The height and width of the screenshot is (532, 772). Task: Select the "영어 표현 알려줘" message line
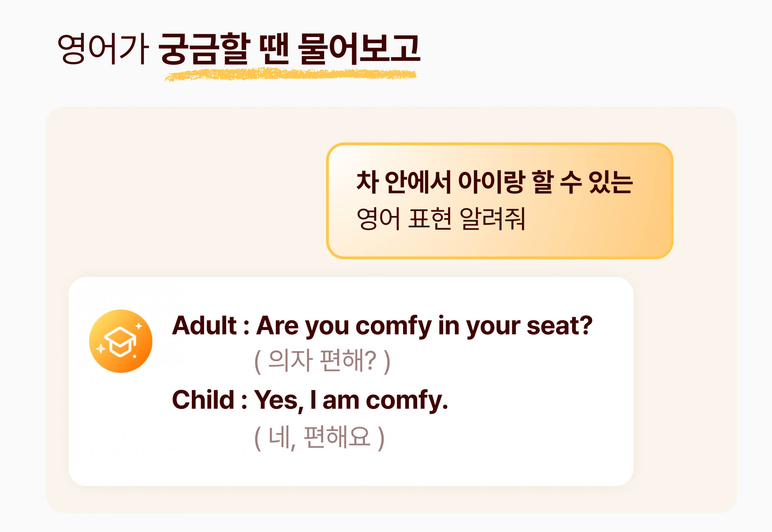click(x=441, y=219)
